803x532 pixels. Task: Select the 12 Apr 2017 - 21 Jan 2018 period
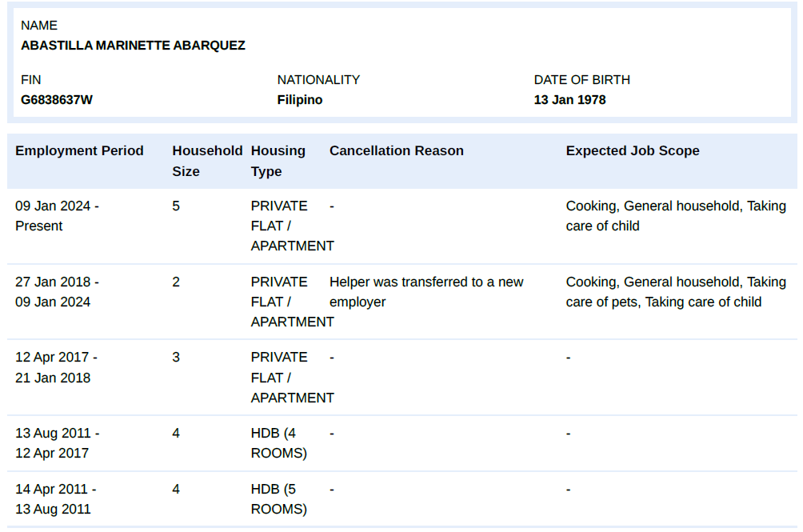click(57, 367)
